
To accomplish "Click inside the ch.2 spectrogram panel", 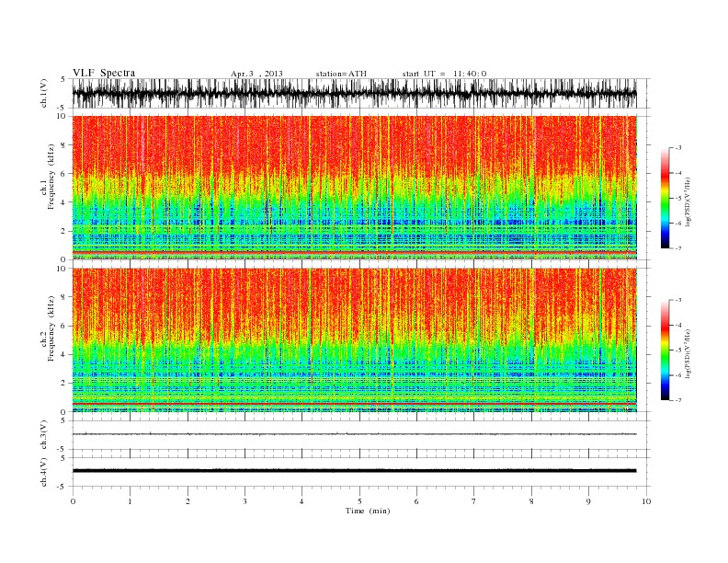I will click(x=354, y=340).
